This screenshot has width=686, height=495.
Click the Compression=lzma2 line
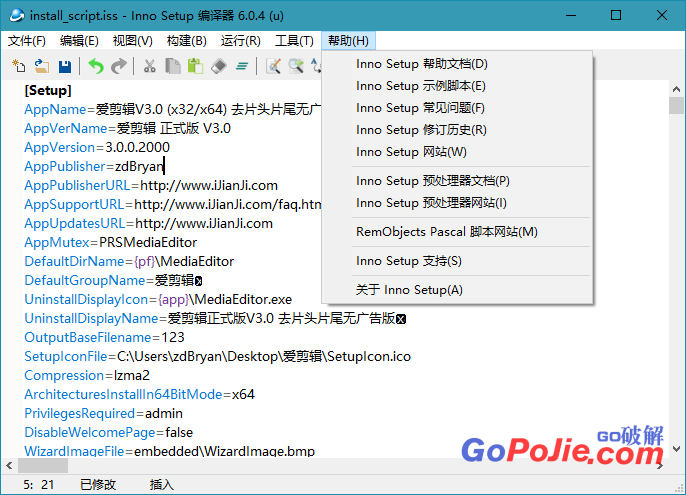pyautogui.click(x=87, y=376)
